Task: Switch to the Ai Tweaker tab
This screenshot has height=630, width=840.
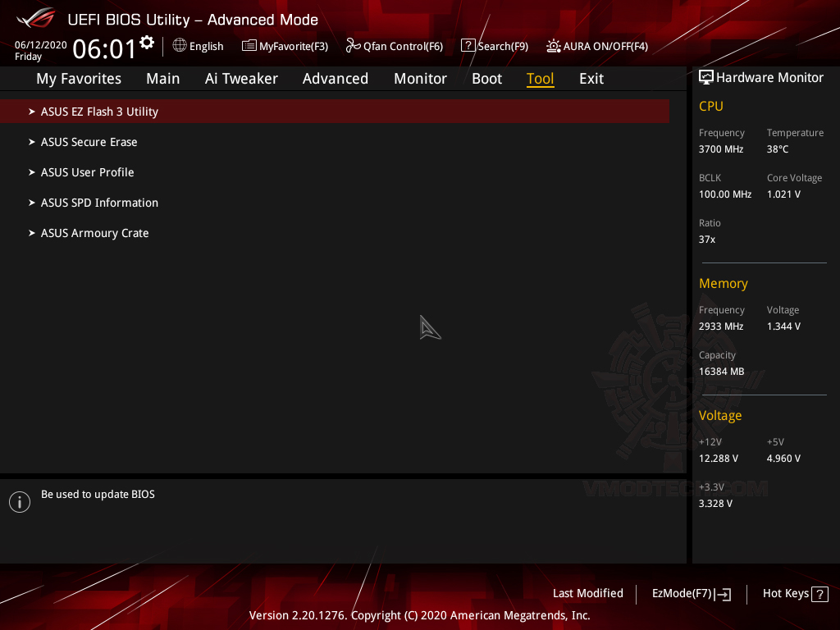Action: tap(241, 79)
